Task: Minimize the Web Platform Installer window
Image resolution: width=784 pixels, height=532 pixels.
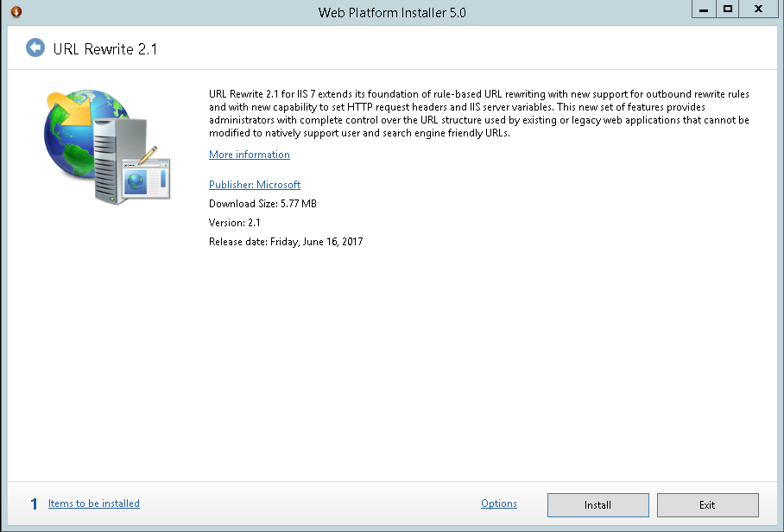Action: (704, 9)
